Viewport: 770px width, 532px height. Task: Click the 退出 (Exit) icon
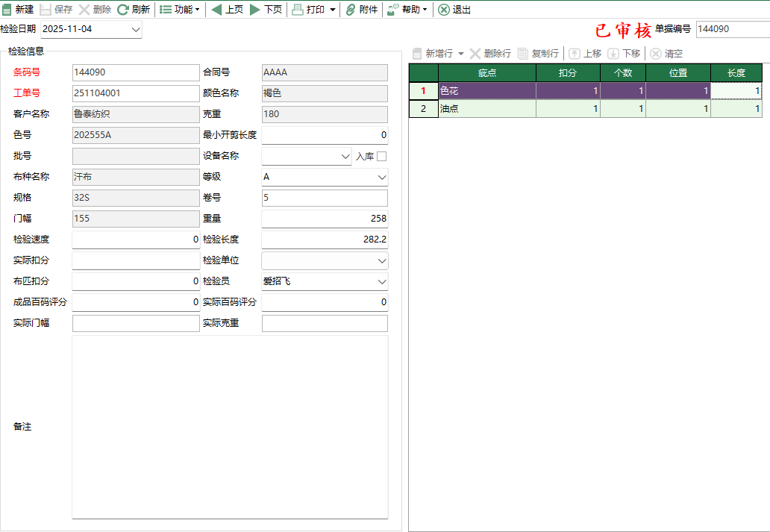pos(454,10)
